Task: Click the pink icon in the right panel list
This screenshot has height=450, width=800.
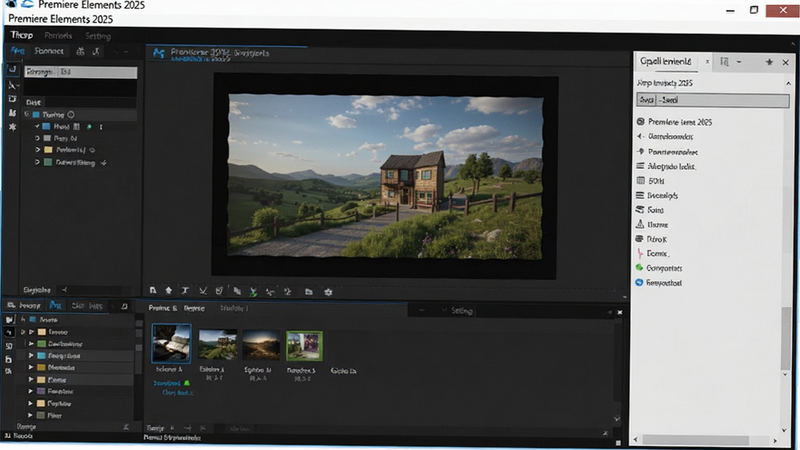Action: point(640,253)
